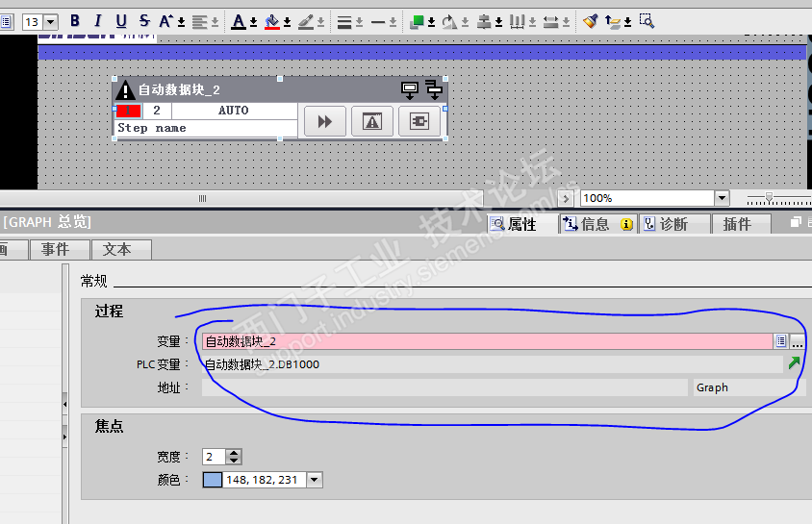The width and height of the screenshot is (812, 524).
Task: Click the focus color swatch
Action: (213, 480)
